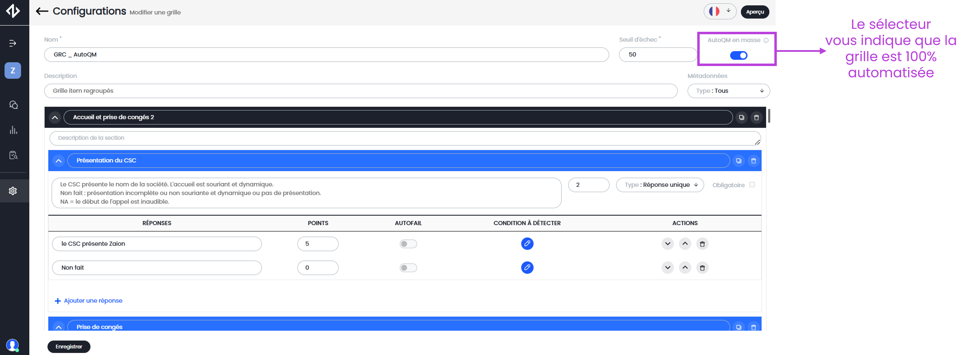
Task: Open the French flag language selector
Action: [720, 11]
